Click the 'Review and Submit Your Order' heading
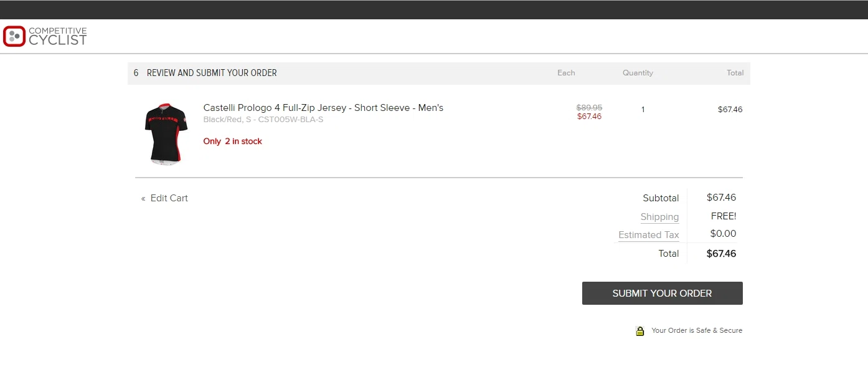The height and width of the screenshot is (392, 868). click(212, 73)
